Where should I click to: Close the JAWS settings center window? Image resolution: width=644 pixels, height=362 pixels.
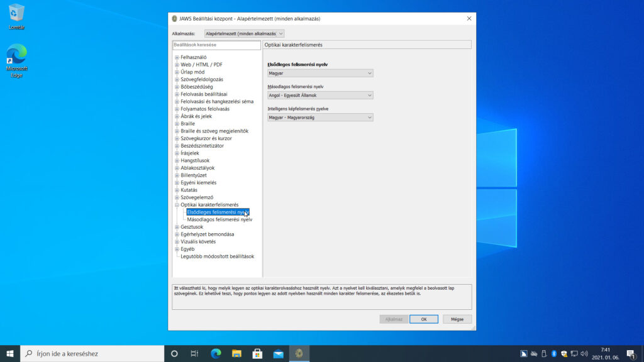pyautogui.click(x=469, y=18)
